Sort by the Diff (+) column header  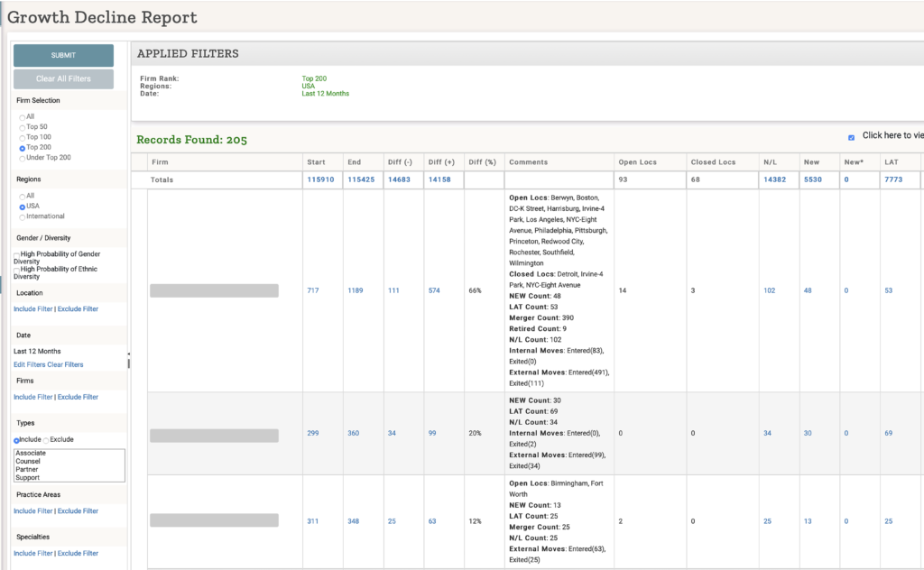(x=441, y=162)
